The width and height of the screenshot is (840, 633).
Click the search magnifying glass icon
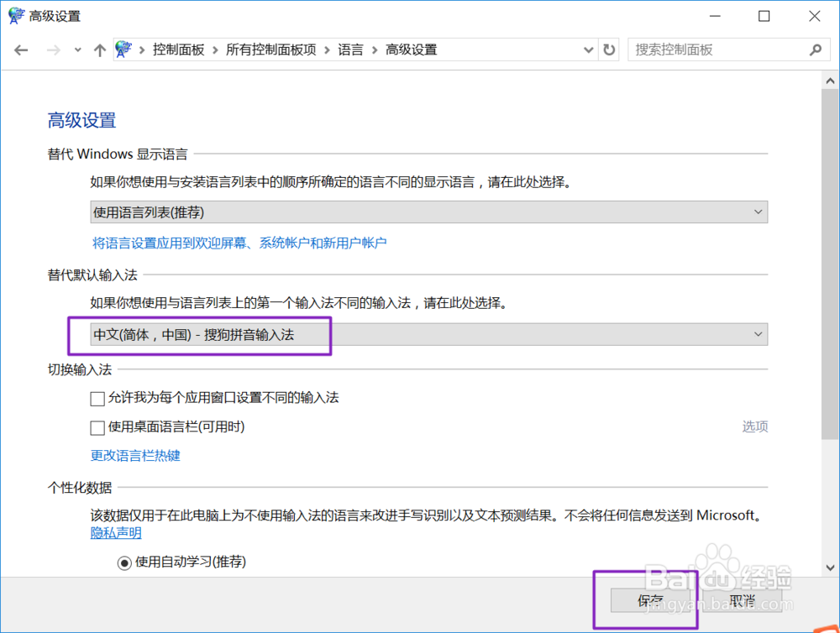pyautogui.click(x=816, y=50)
